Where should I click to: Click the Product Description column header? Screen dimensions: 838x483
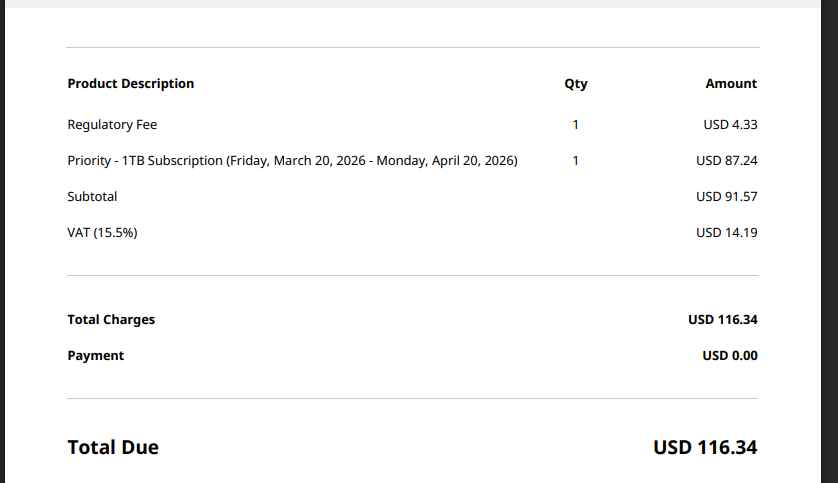click(x=130, y=84)
